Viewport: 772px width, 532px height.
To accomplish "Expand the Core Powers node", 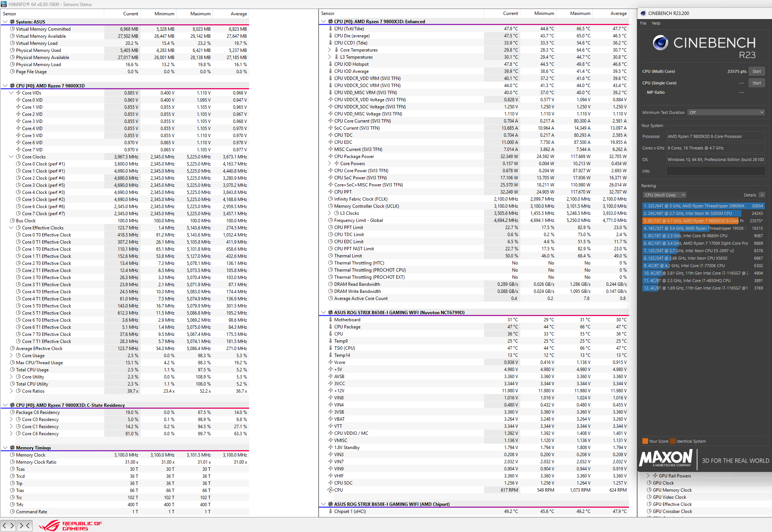I will (329, 163).
